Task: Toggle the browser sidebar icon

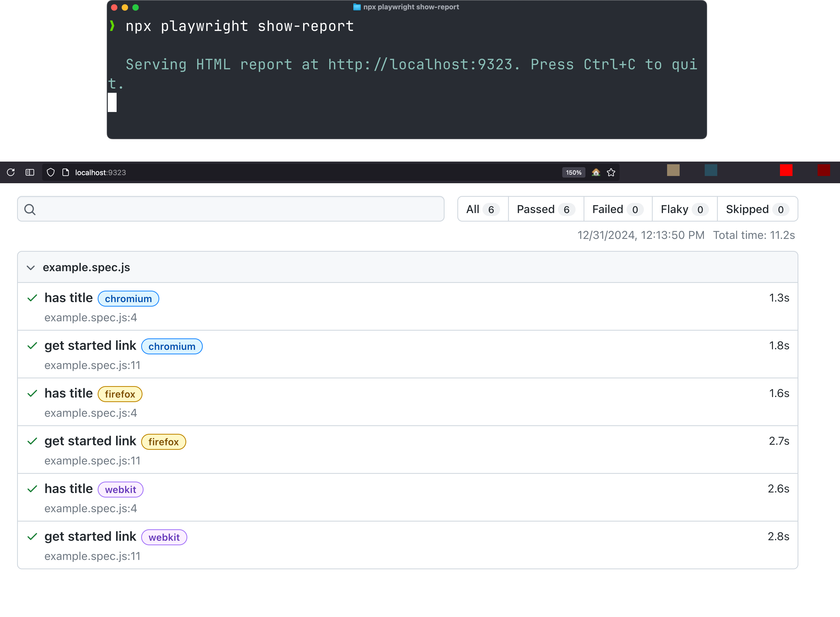Action: click(30, 172)
